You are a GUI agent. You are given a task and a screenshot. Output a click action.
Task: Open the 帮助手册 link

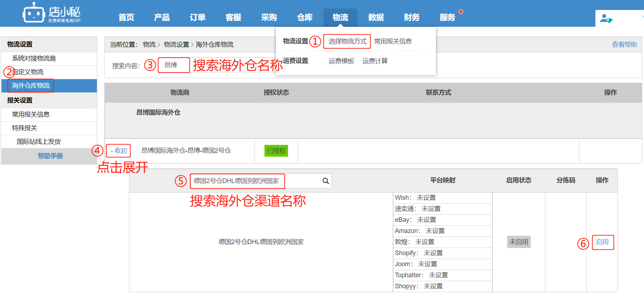[x=50, y=156]
